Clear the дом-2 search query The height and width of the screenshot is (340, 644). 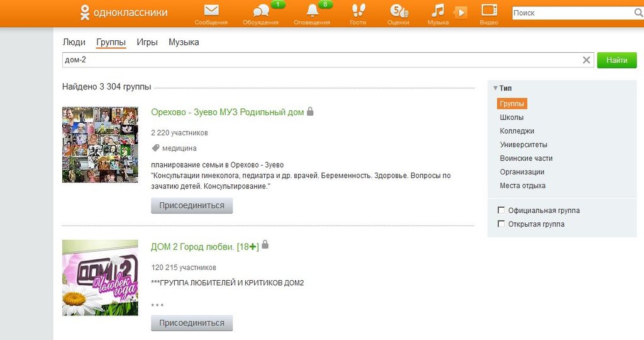tap(587, 60)
